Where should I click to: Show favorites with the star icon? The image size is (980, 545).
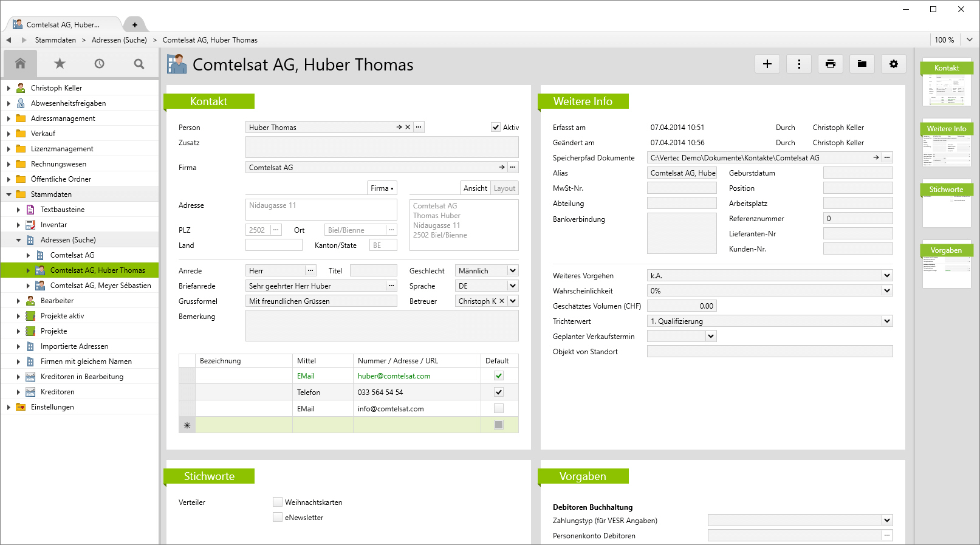click(60, 63)
